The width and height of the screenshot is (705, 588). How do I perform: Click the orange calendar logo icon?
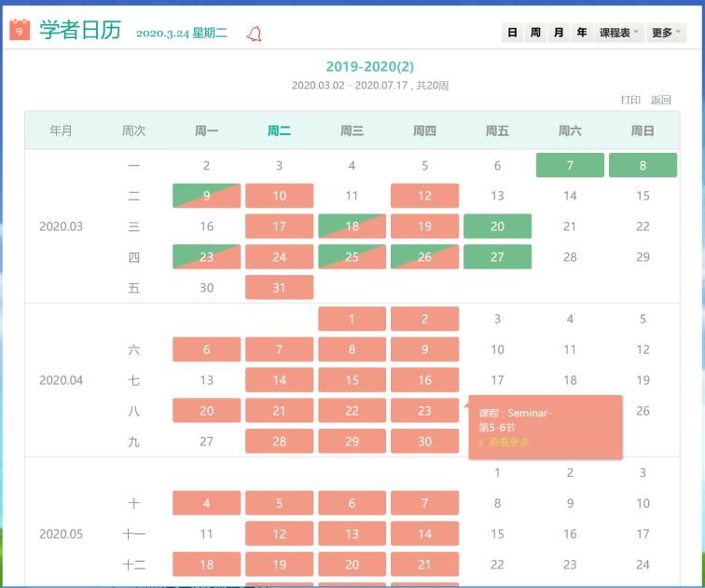(20, 30)
